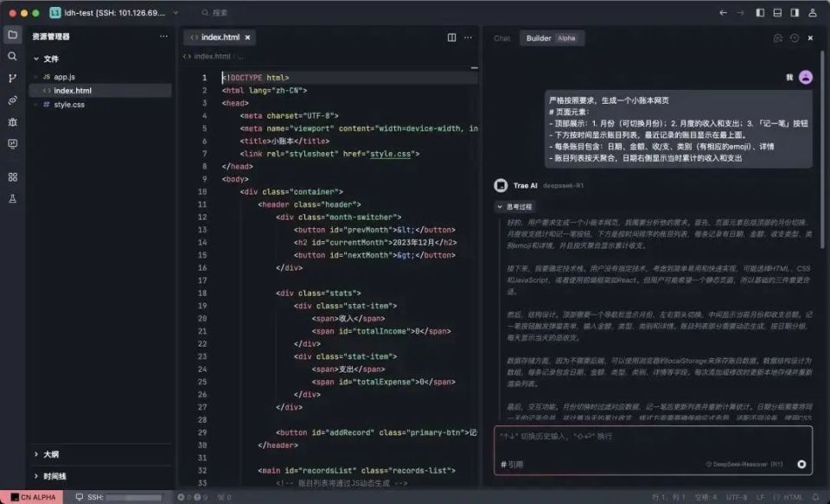Start a new chat session icon
The width and height of the screenshot is (830, 504).
point(779,38)
